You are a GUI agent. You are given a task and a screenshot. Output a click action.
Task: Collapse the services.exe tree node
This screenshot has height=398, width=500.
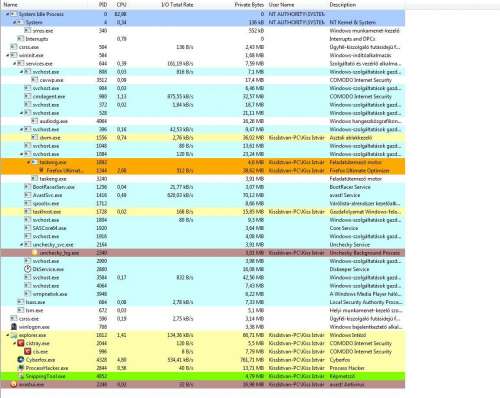(x=15, y=63)
